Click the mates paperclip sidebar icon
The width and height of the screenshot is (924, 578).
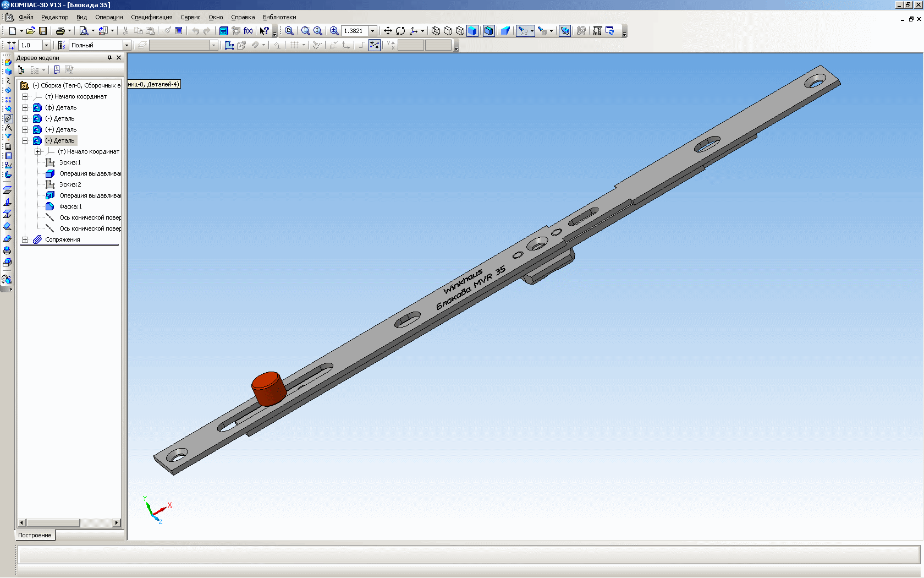click(x=8, y=118)
